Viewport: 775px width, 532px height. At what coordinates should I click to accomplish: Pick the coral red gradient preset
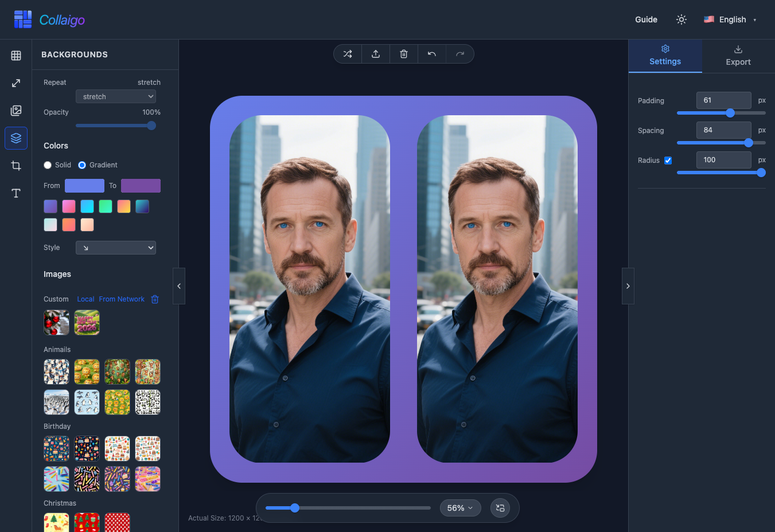[x=69, y=225]
